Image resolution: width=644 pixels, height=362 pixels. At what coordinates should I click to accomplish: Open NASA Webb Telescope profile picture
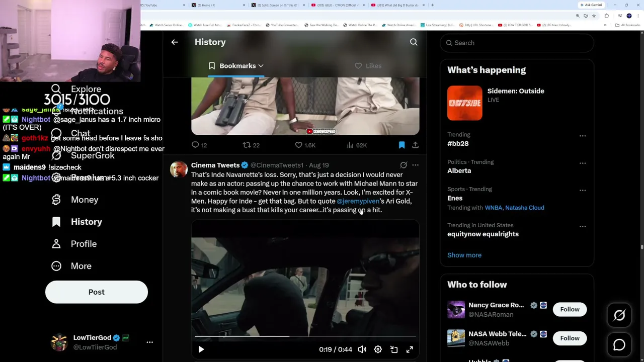[456, 338]
